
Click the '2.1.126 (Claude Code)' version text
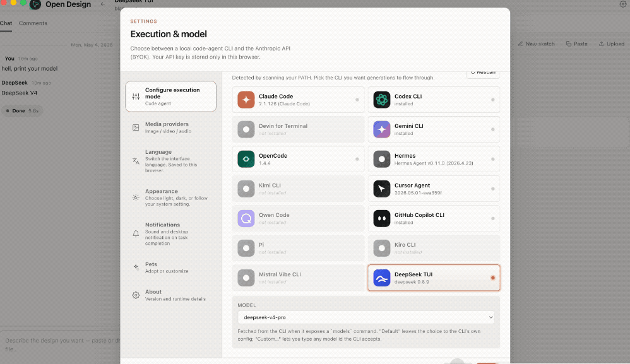point(284,104)
